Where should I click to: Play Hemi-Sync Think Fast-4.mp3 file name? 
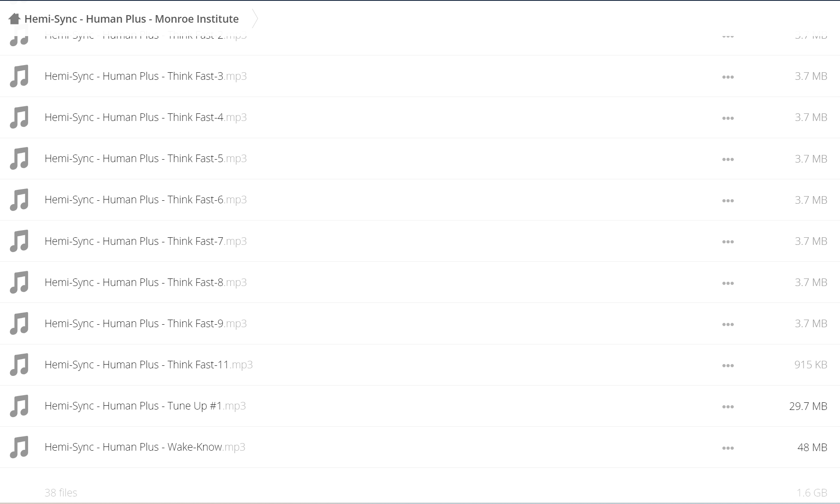coord(146,117)
